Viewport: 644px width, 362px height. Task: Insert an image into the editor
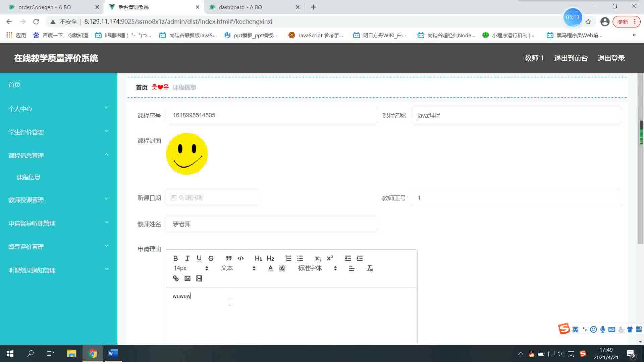187,278
